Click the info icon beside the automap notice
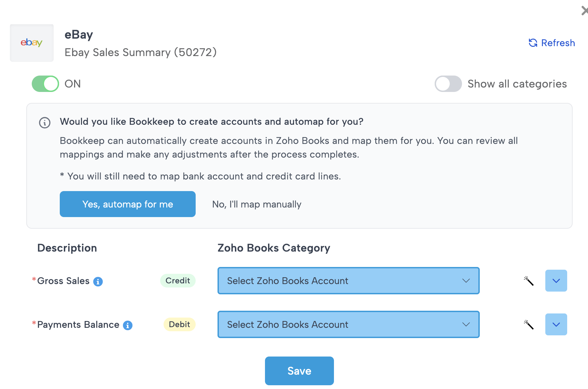The image size is (588, 389). point(44,122)
